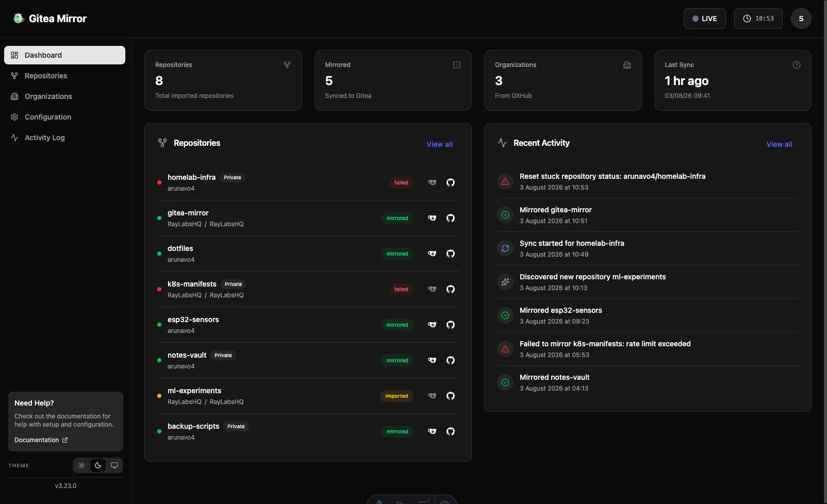Click the Last Sync clock icon
This screenshot has height=504, width=827.
[x=797, y=65]
